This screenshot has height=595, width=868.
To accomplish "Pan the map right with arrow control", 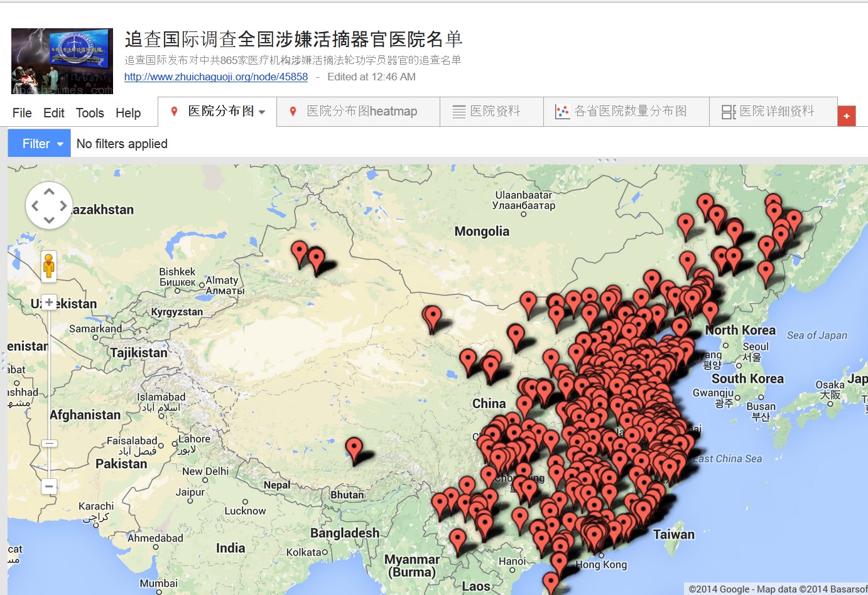I will 63,206.
